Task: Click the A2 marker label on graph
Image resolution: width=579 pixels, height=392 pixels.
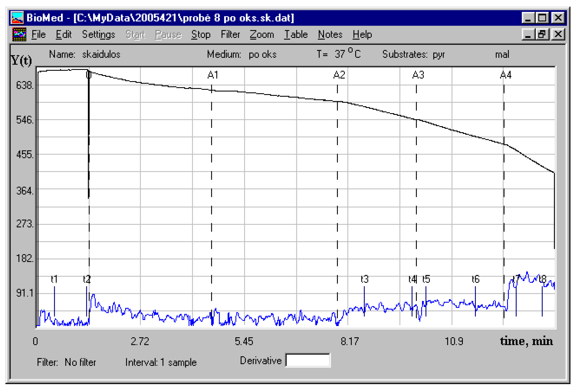Action: coord(339,75)
